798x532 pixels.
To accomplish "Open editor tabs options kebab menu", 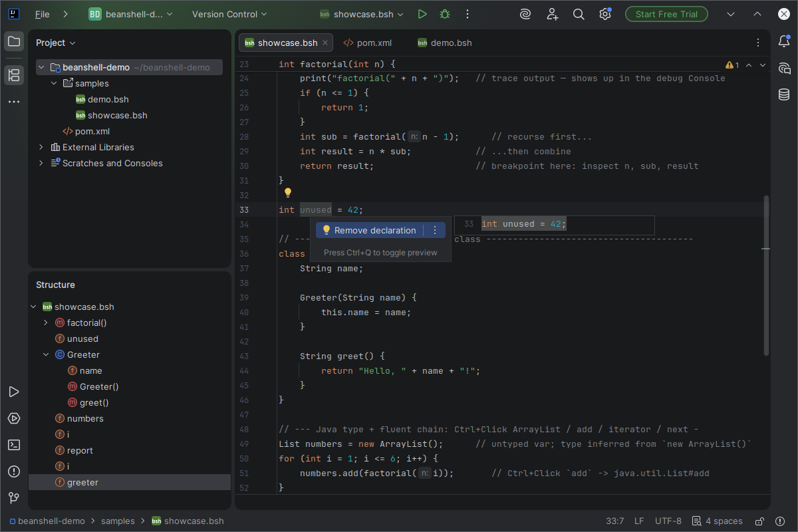I will click(758, 43).
